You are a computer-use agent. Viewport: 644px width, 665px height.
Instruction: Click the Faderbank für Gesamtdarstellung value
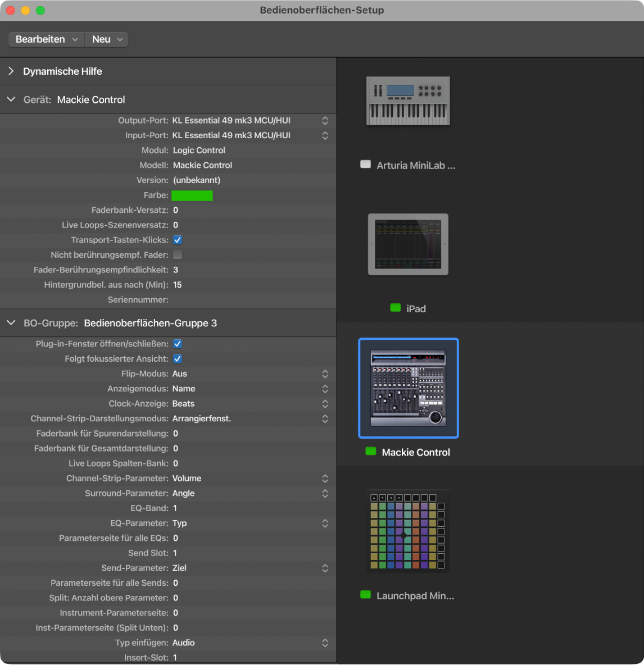click(x=176, y=448)
